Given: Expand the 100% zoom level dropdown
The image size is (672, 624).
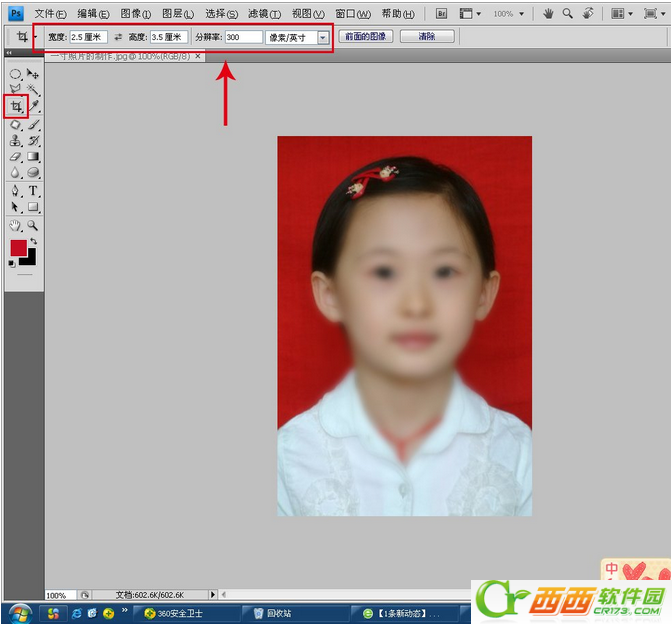Looking at the screenshot, I should click(520, 14).
